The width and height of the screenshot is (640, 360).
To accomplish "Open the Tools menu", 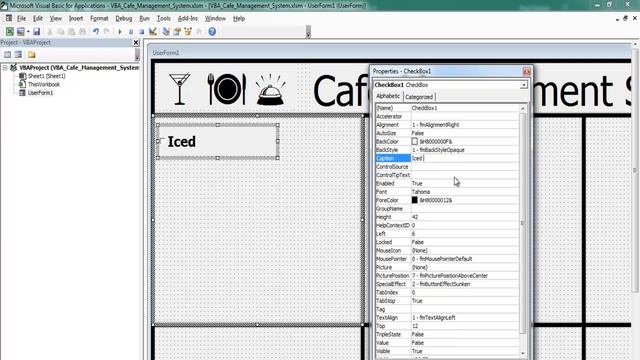I will pos(164,18).
